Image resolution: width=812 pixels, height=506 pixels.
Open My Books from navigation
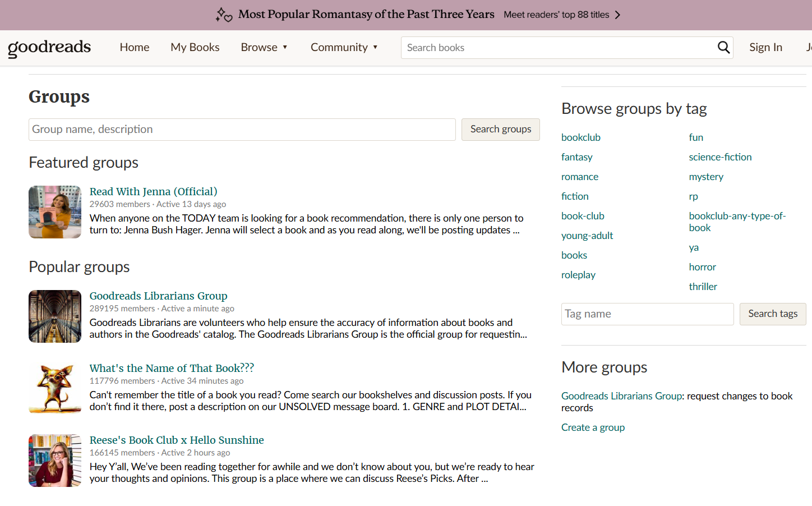[195, 48]
